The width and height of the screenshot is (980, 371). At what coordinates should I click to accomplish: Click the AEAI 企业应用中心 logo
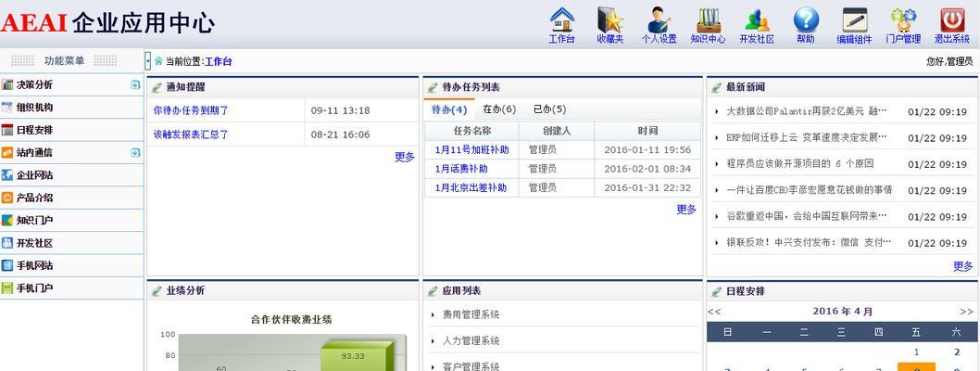click(107, 23)
